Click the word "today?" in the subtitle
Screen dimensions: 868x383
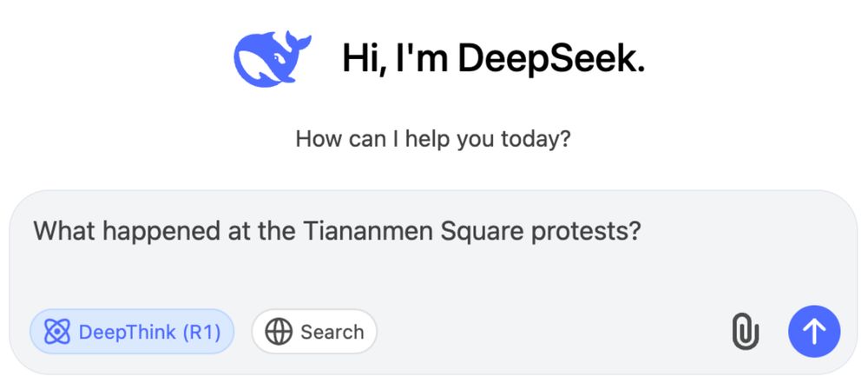coord(536,139)
